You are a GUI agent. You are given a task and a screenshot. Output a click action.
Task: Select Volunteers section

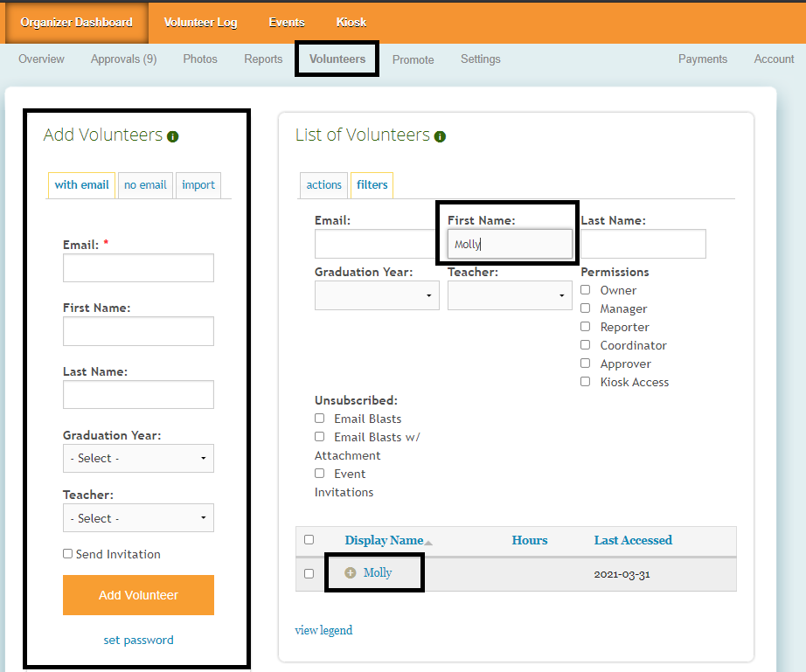pyautogui.click(x=337, y=59)
